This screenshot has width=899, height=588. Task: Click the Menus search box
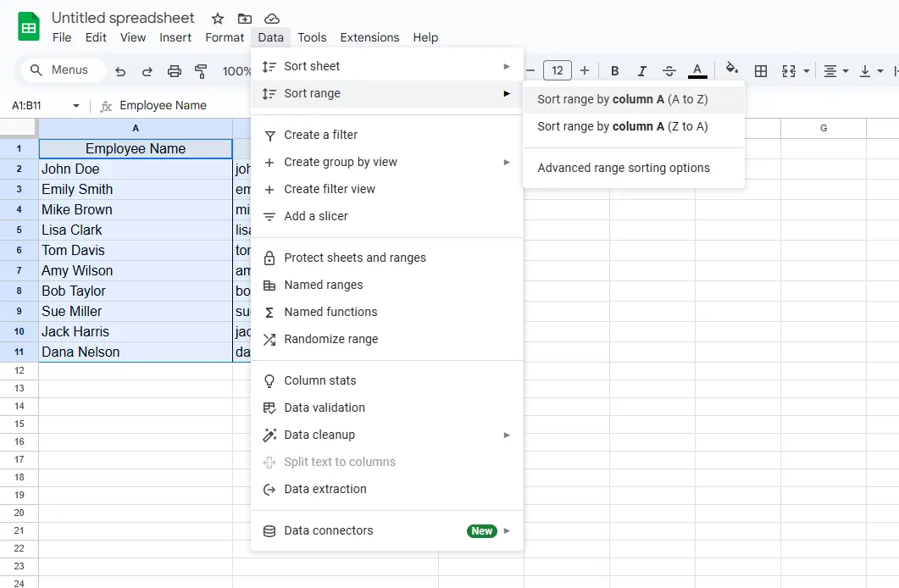pyautogui.click(x=64, y=70)
